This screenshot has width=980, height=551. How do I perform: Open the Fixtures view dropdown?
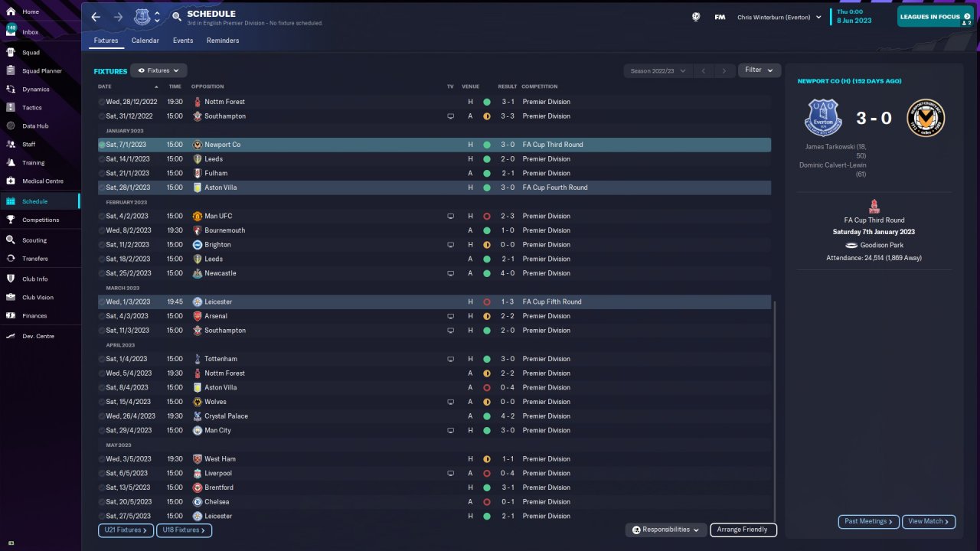pyautogui.click(x=158, y=70)
